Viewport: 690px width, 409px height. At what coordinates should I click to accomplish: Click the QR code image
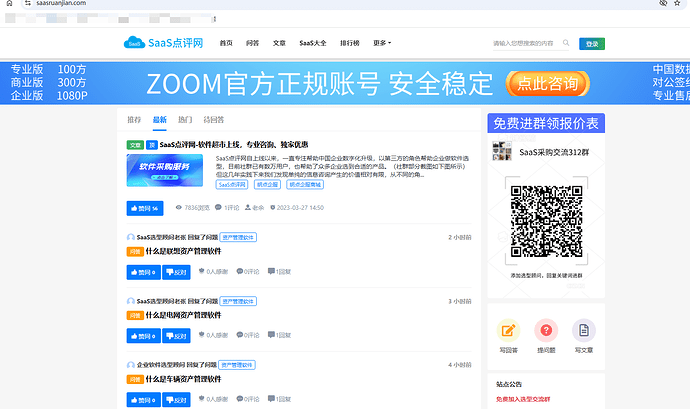(x=546, y=221)
